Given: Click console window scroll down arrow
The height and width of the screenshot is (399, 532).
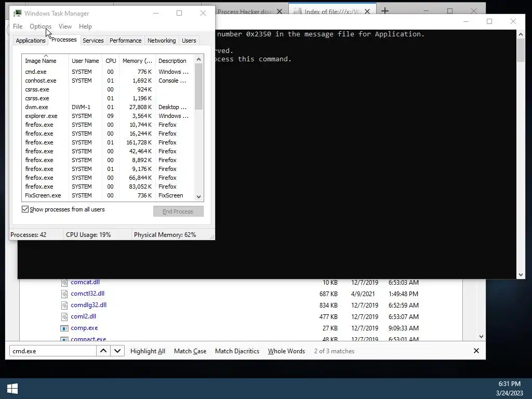Looking at the screenshot, I should click(521, 275).
